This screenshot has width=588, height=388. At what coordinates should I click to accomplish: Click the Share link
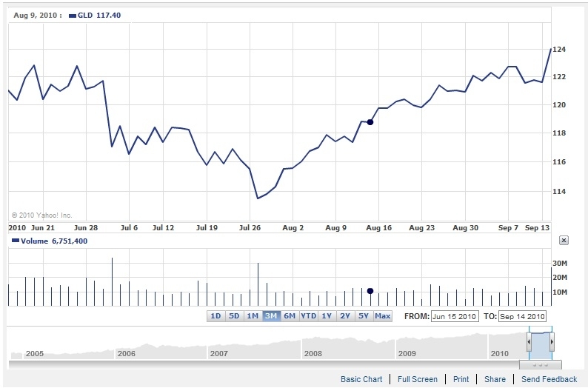[495, 379]
